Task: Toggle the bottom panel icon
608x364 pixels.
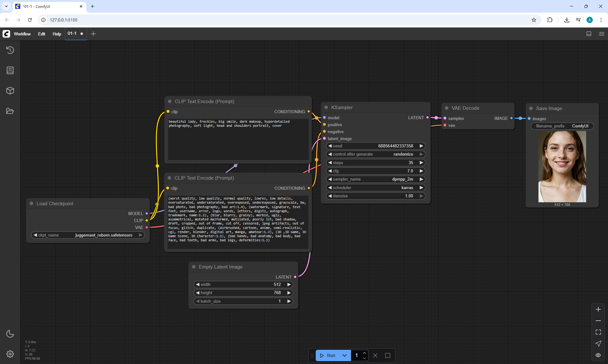Action: [589, 34]
